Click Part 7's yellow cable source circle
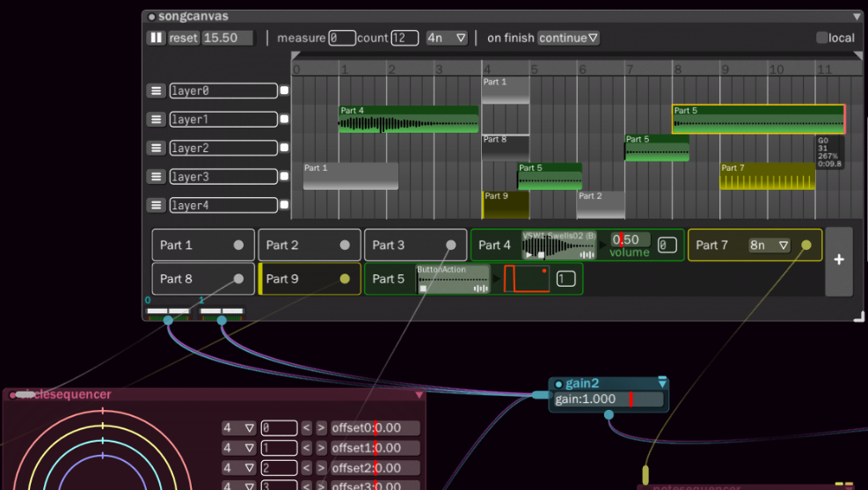The width and height of the screenshot is (868, 490). (x=806, y=245)
